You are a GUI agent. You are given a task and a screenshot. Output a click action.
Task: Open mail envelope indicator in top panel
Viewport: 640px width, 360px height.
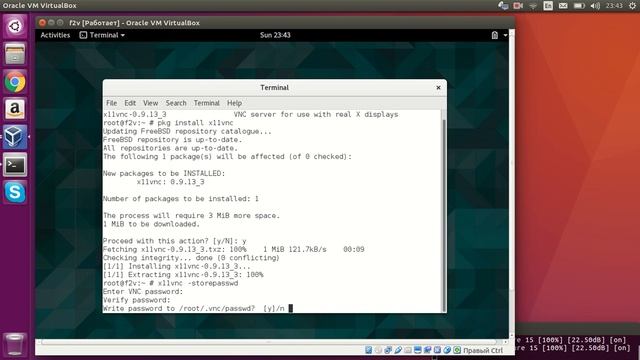point(563,5)
